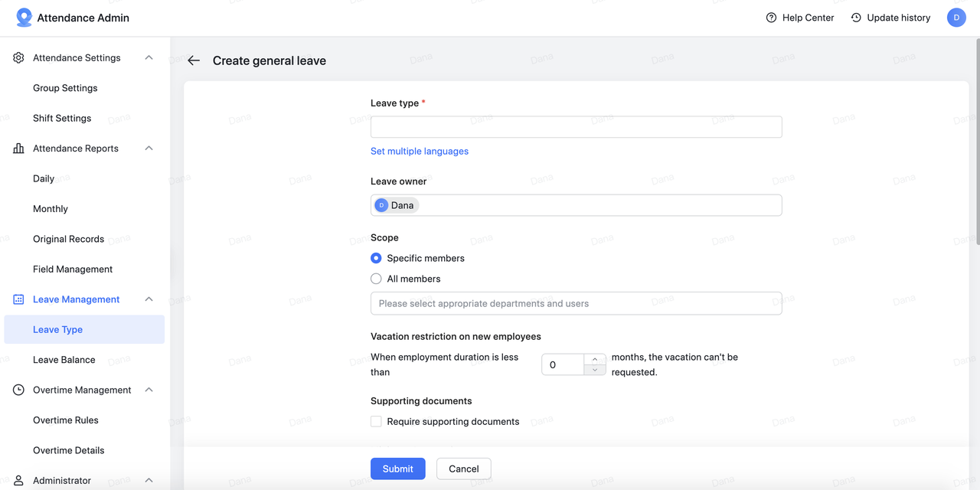Click the Update history clock icon
This screenshot has height=490, width=980.
point(856,18)
